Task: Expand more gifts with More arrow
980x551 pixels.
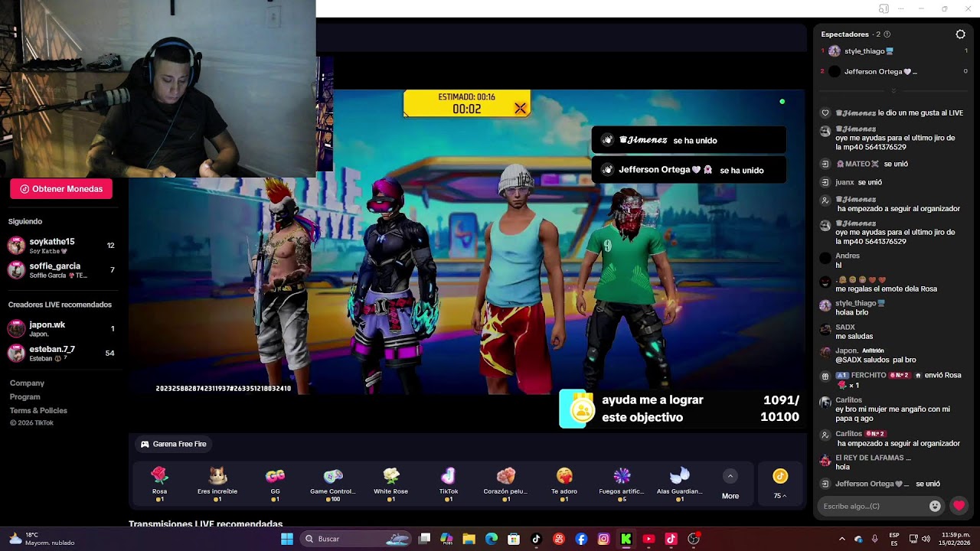Action: click(x=730, y=484)
